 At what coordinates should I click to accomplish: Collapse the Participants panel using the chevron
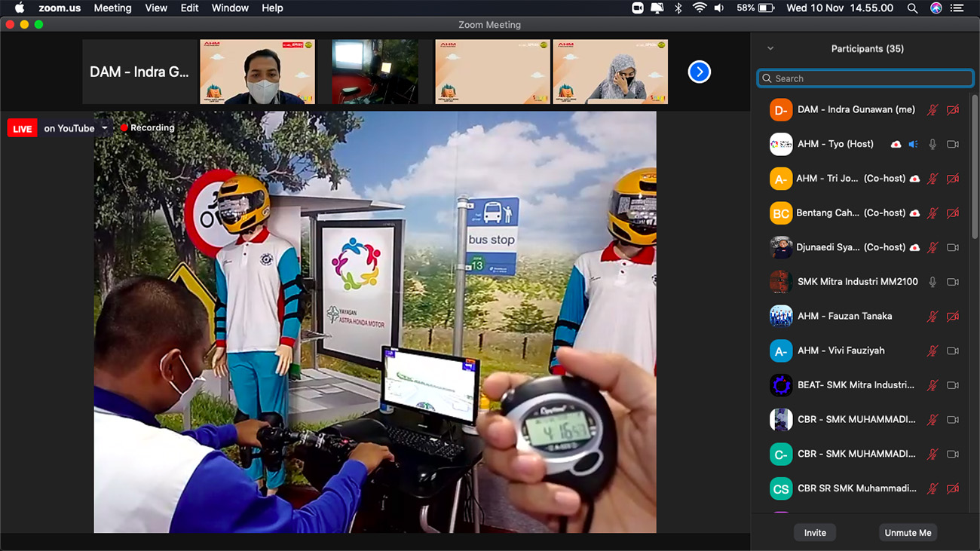(x=770, y=48)
